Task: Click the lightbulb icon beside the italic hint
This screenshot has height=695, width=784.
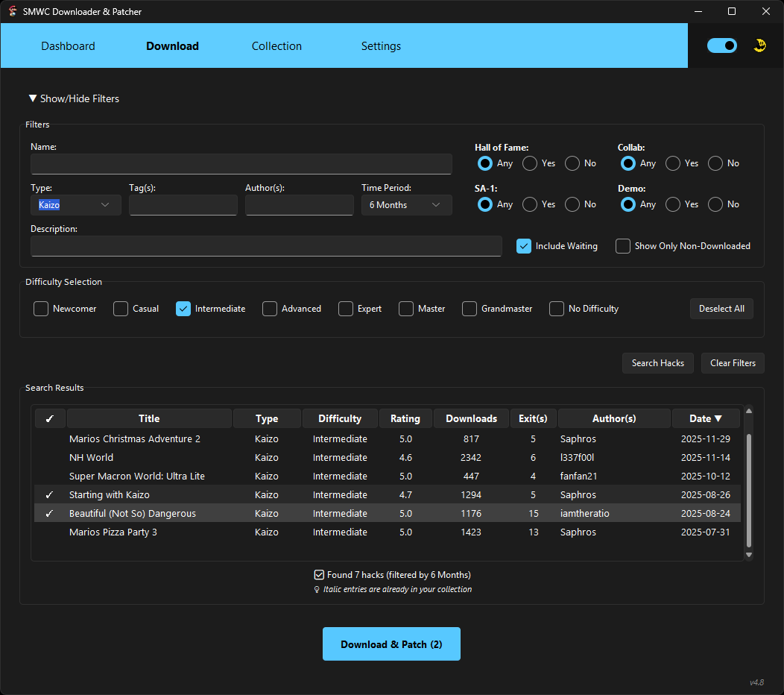Action: pos(316,589)
